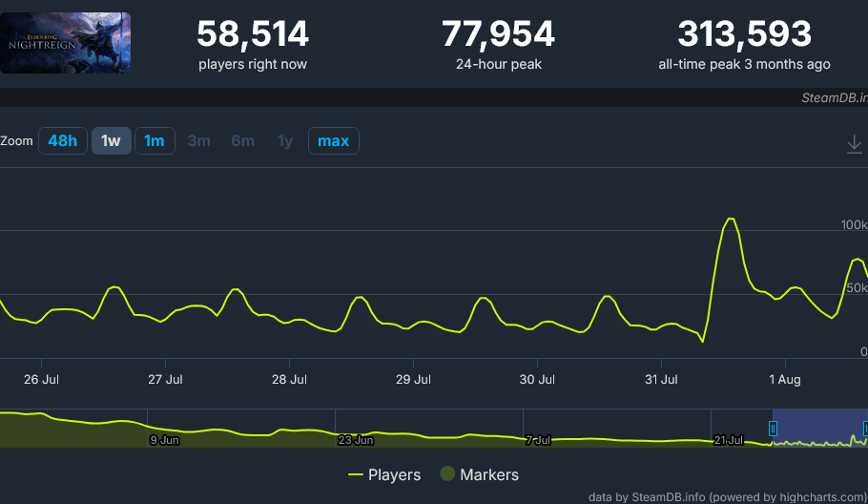Click the 27 Jul axis label

point(165,379)
